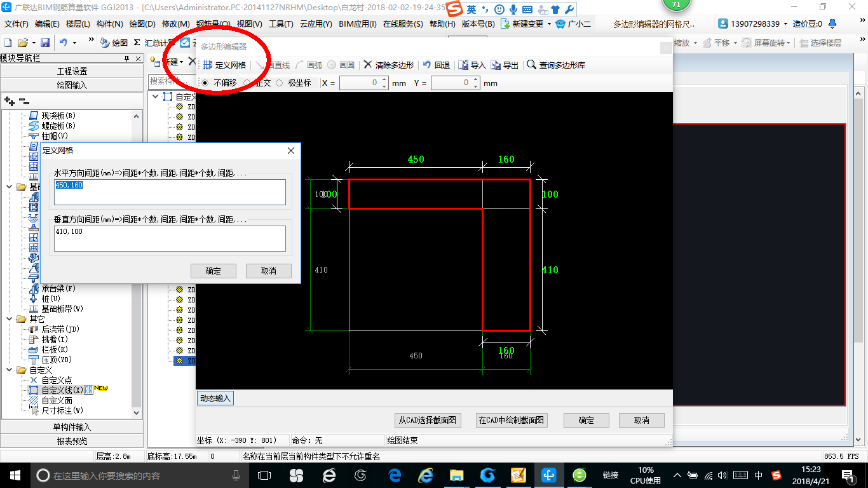
Task: Select 桩(U) tree item
Action: coord(44,299)
